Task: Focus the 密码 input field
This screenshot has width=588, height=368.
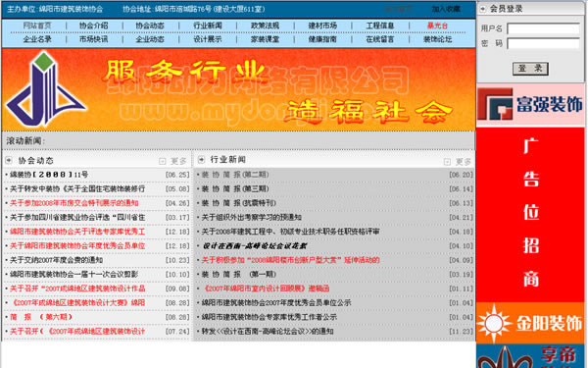Action: tap(543, 43)
